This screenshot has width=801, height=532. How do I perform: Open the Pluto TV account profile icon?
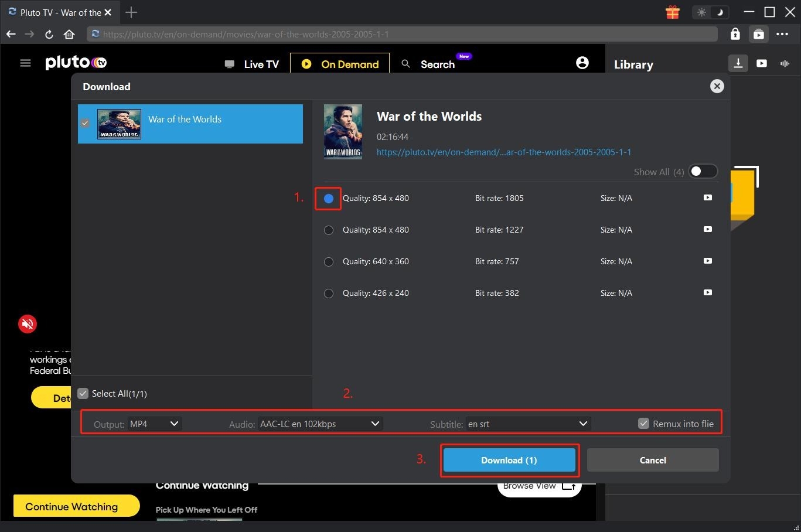pos(582,62)
